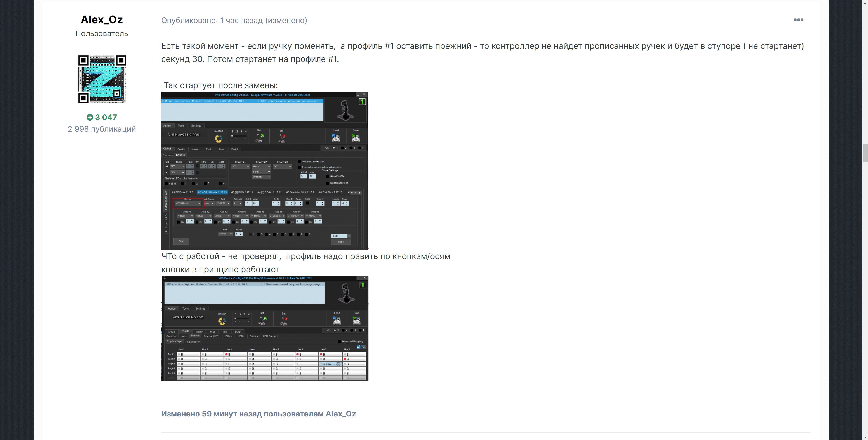Click Save disk icon in the lower screenshot

click(x=356, y=320)
